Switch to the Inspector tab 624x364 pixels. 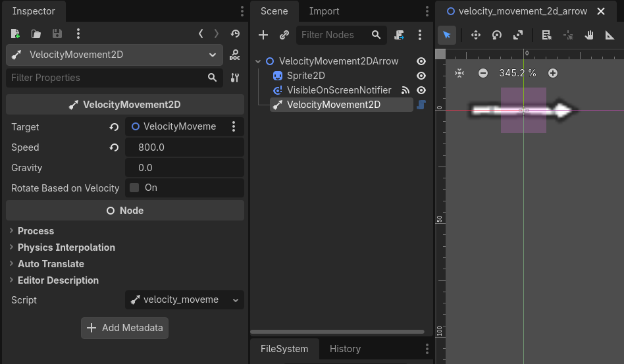[34, 11]
